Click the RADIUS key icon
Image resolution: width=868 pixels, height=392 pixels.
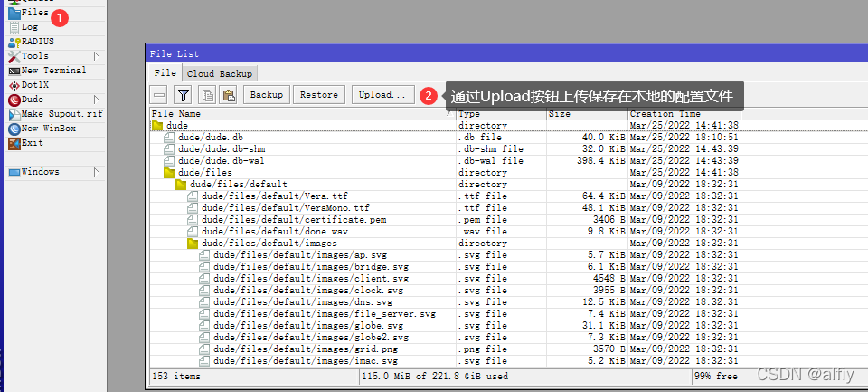click(x=14, y=43)
